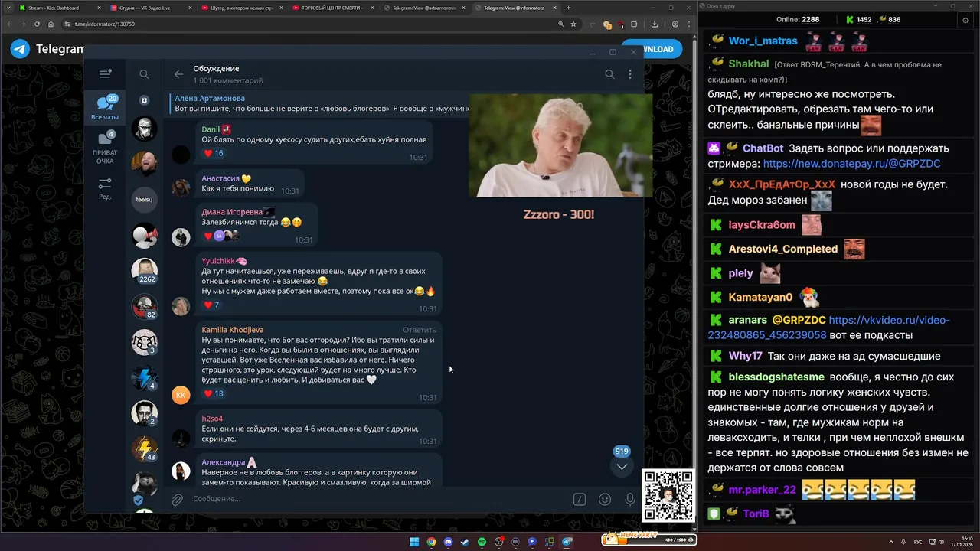The image size is (980, 551).
Task: Start voice message with microphone icon
Action: [629, 499]
